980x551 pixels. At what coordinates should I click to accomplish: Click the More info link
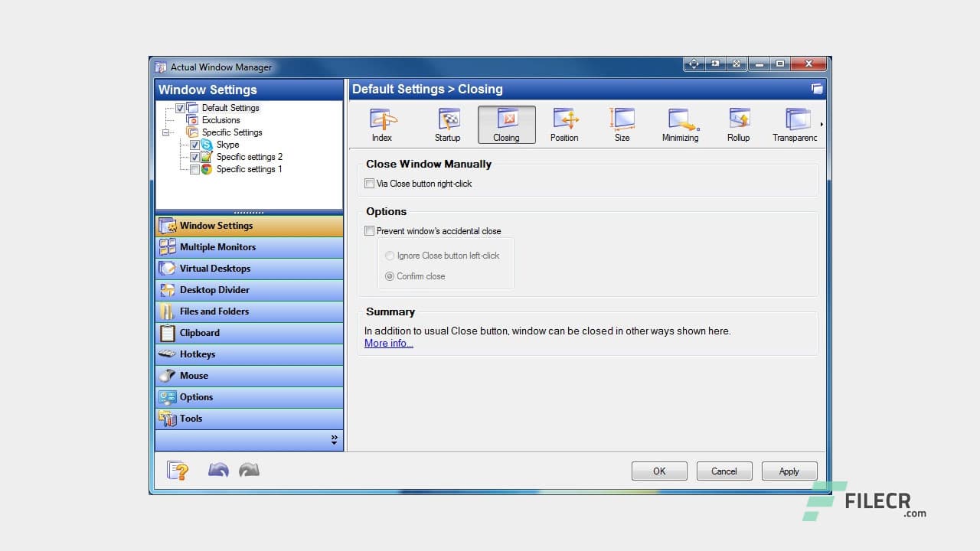[x=387, y=343]
